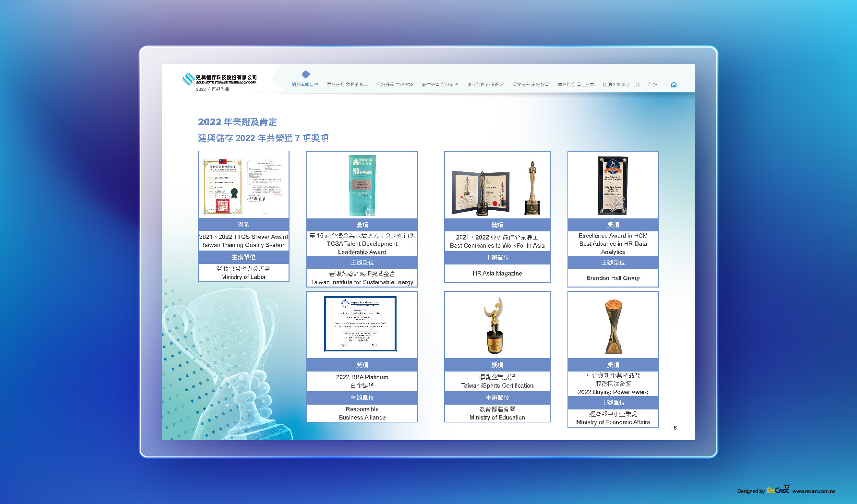The width and height of the screenshot is (857, 504).
Task: Select the '2022 RBA Platinum' award text
Action: (x=362, y=377)
